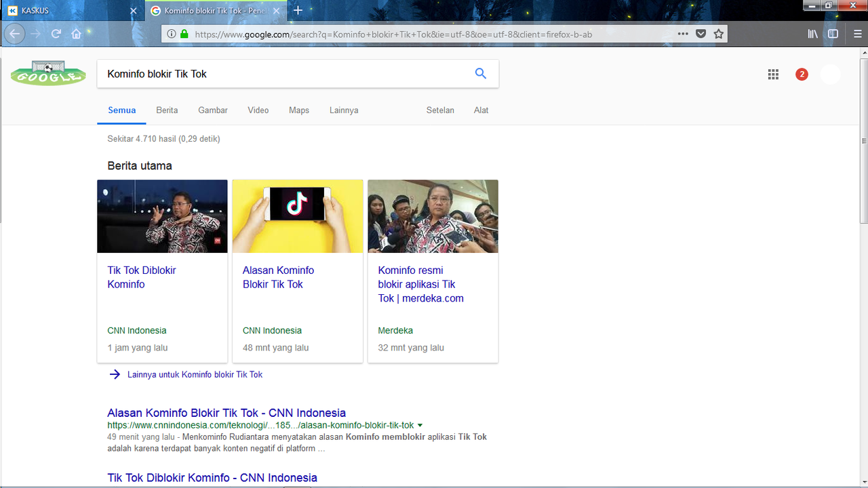This screenshot has height=488, width=868.
Task: Open page actions three-dot menu
Action: [683, 34]
